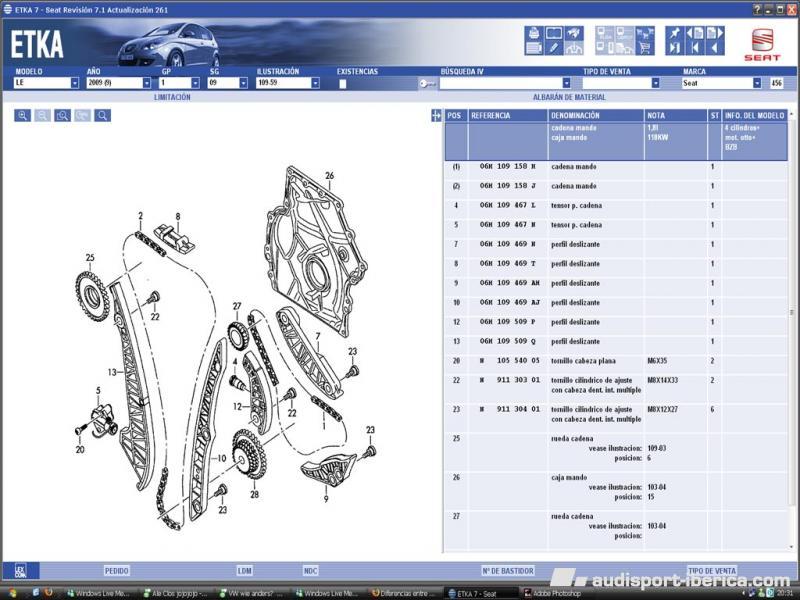Open the MARCA dropdown showing Seat
Screen dimensions: 800x600
tap(757, 83)
